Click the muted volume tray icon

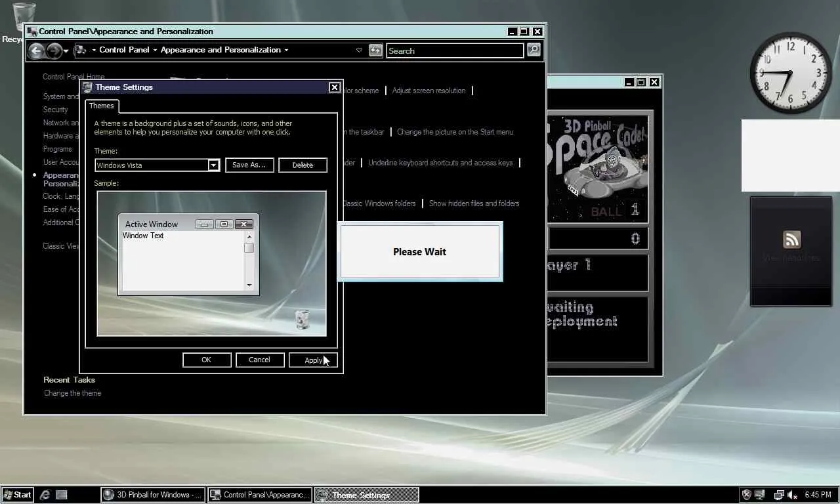tap(792, 495)
